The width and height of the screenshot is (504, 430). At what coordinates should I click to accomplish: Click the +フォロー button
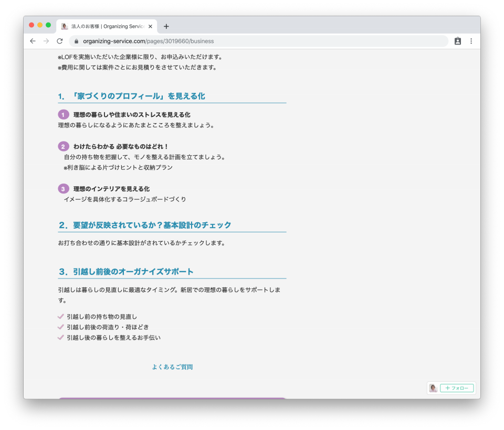pos(457,388)
